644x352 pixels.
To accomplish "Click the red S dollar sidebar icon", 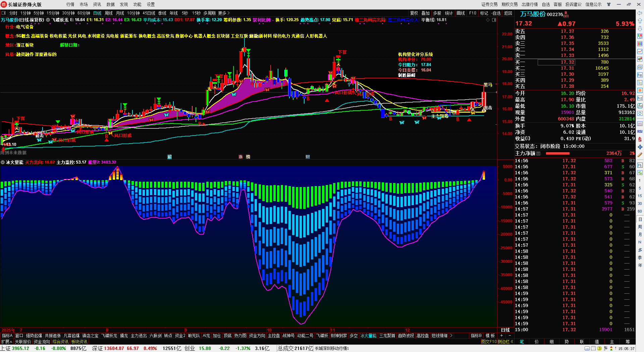I will click(640, 139).
